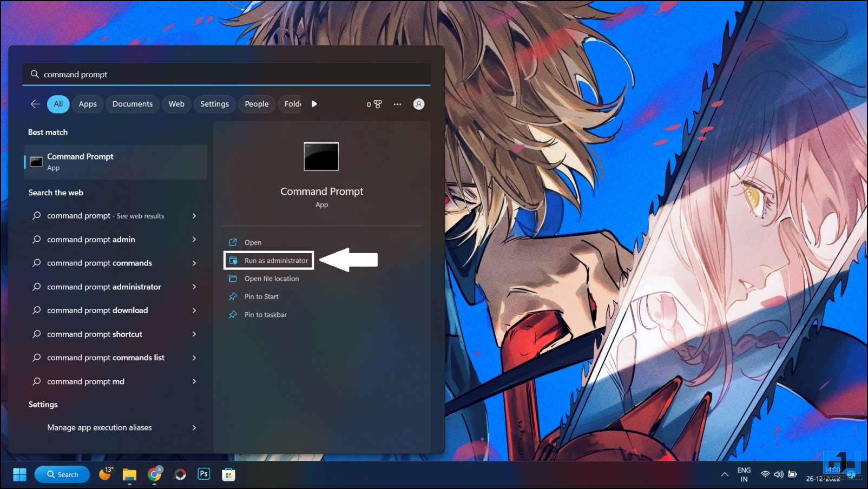The width and height of the screenshot is (868, 489).
Task: Open the Windows Start menu button
Action: pyautogui.click(x=19, y=474)
